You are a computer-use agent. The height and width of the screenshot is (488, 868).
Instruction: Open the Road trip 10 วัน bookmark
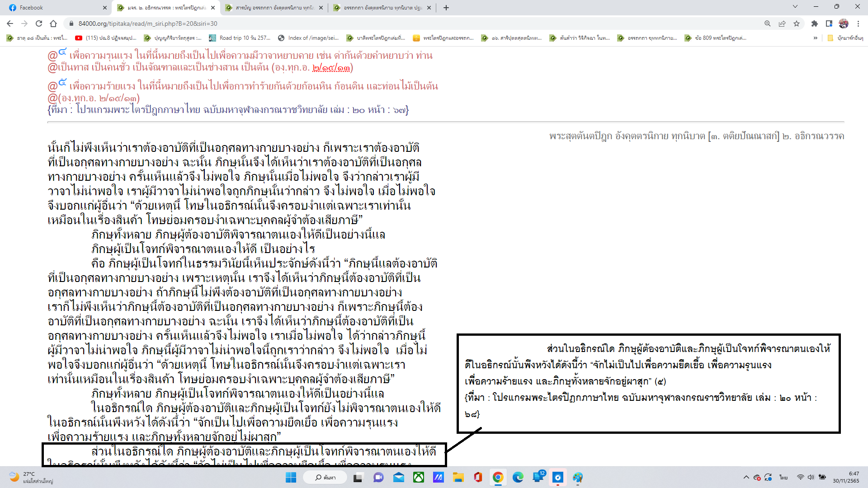point(240,38)
